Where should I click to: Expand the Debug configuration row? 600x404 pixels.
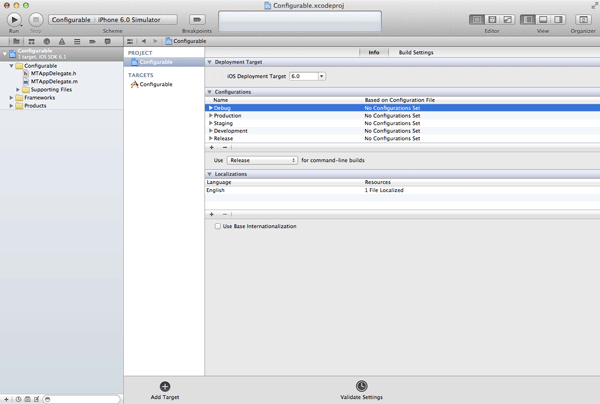210,108
